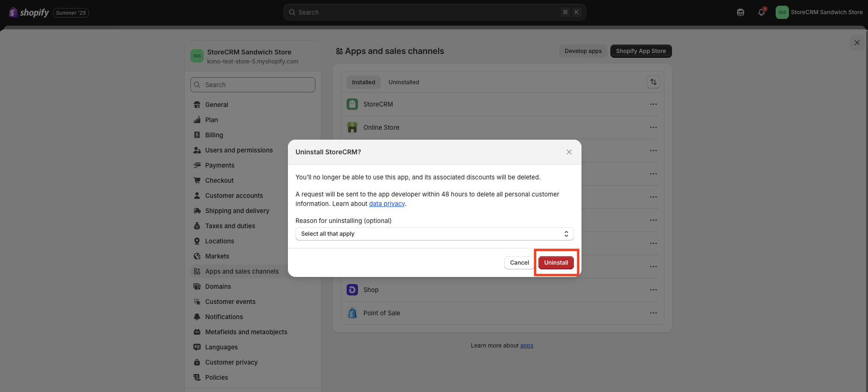The height and width of the screenshot is (392, 868).
Task: Switch to the Uninstalled tab
Action: point(404,82)
